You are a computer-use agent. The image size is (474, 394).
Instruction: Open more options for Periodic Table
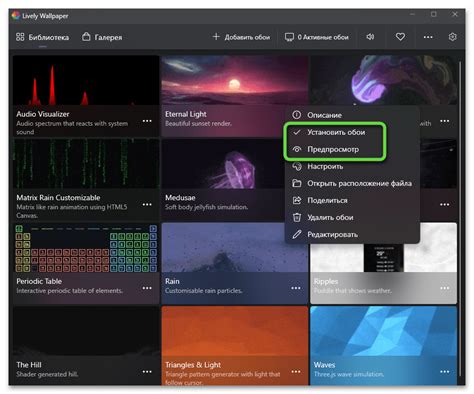coord(147,288)
